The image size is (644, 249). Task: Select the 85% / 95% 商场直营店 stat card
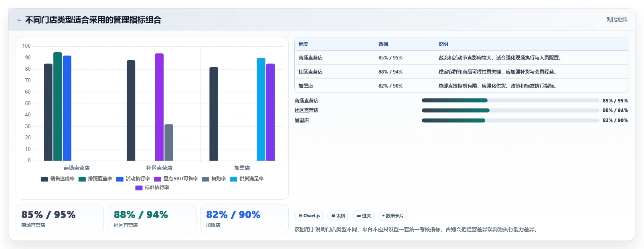(60, 218)
